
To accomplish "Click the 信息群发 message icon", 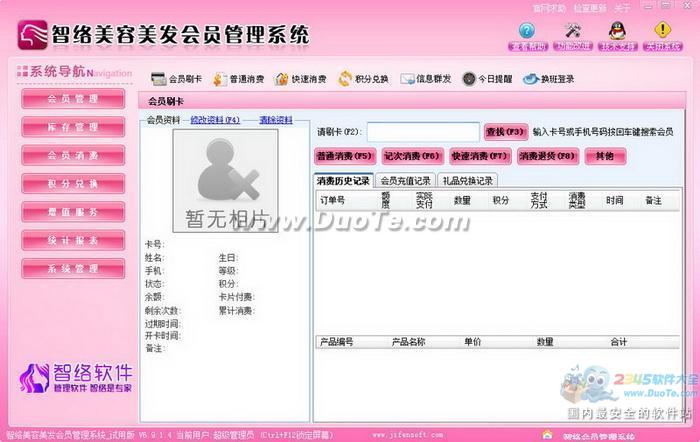I will [x=408, y=79].
